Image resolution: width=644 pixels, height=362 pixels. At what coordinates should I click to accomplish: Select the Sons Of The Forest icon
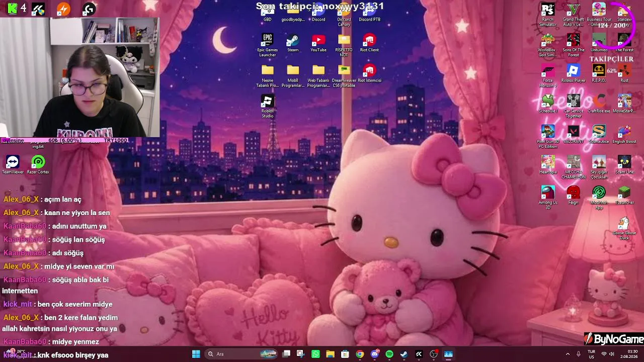(x=574, y=45)
